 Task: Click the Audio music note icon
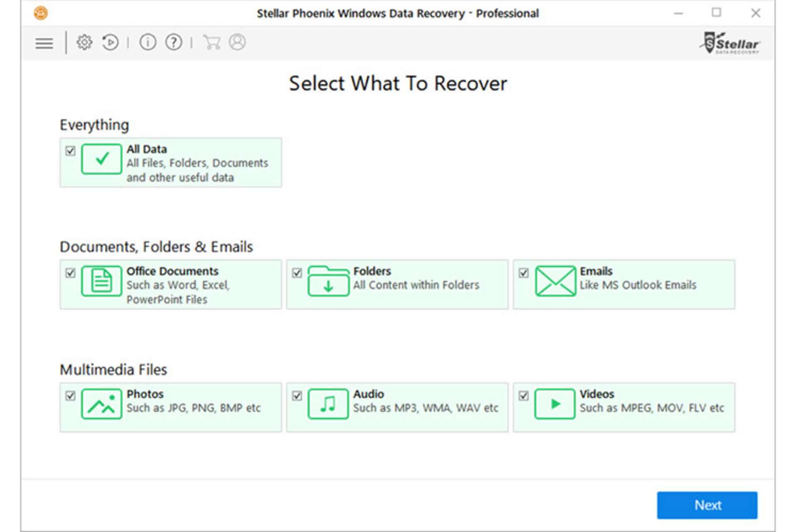tap(328, 404)
